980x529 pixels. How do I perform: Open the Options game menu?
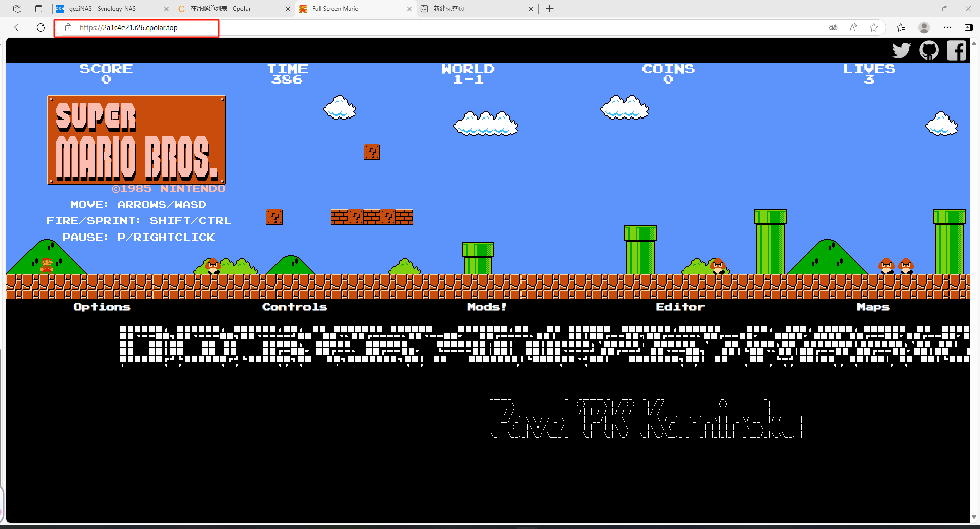pos(102,307)
